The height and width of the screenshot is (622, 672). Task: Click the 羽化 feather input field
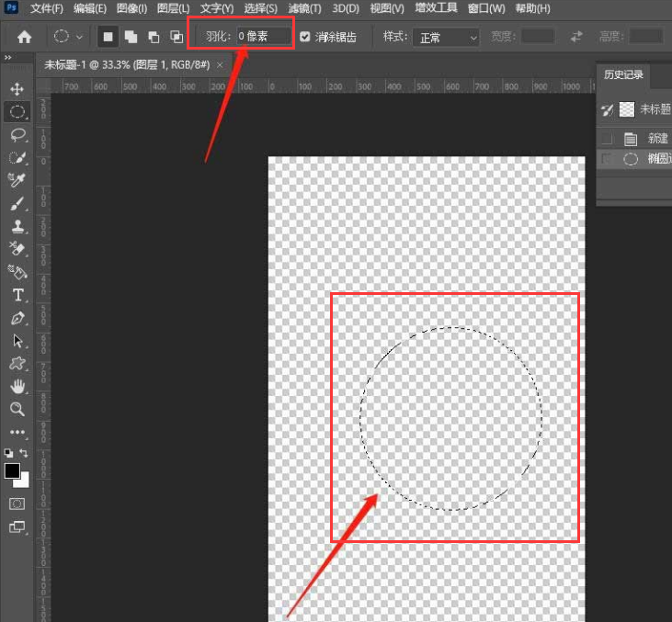tap(262, 37)
